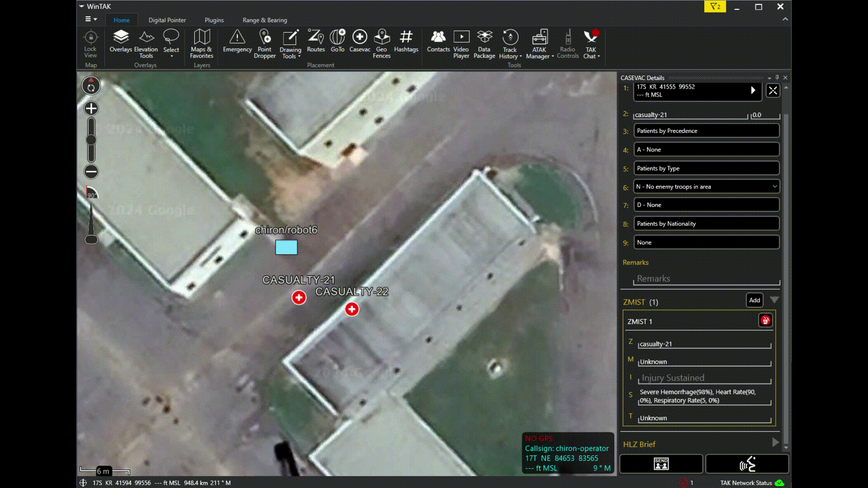Open Elevation Tools

[146, 43]
